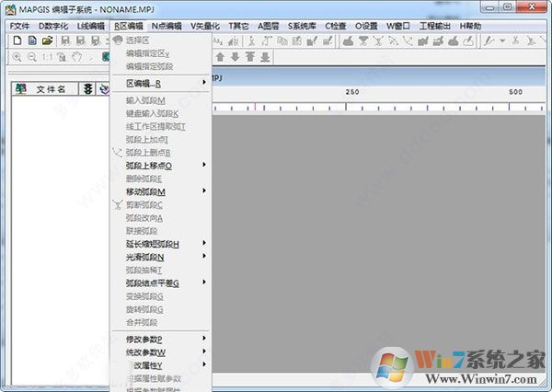Open the H帮助 menu
This screenshot has height=392, width=552.
[x=470, y=26]
